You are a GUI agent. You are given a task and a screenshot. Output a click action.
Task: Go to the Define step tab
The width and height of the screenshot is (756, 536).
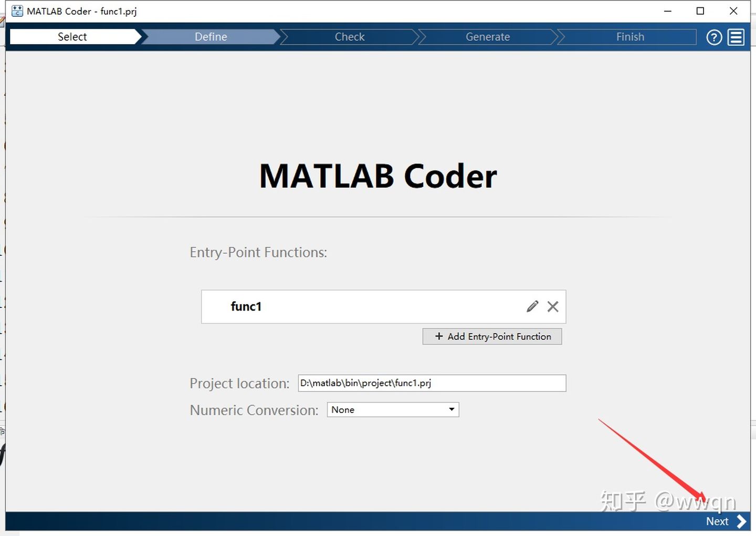(211, 37)
